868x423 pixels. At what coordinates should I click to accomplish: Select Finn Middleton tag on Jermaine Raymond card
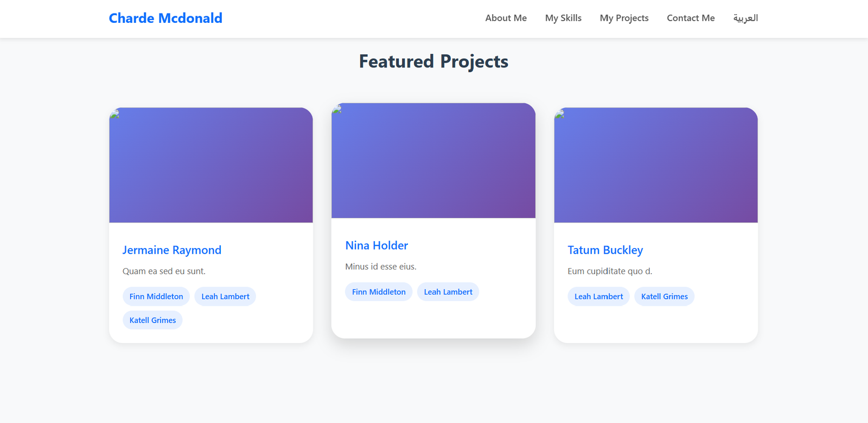[x=156, y=296]
